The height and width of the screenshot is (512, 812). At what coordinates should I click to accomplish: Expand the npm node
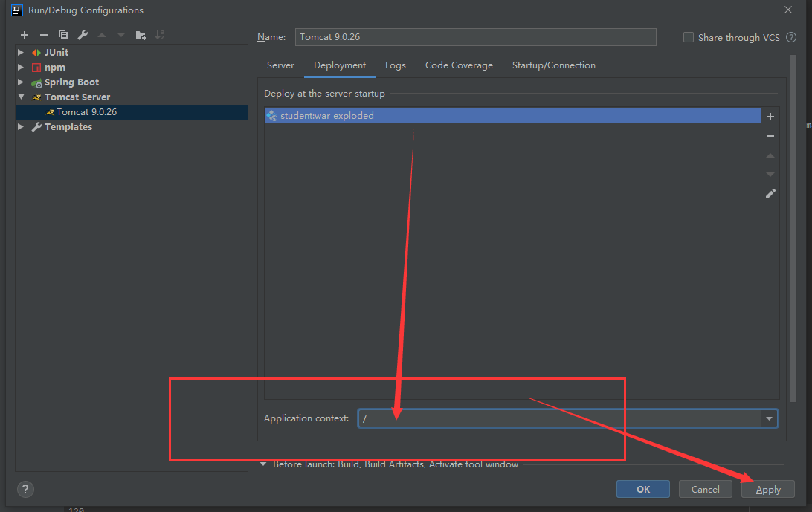click(21, 68)
